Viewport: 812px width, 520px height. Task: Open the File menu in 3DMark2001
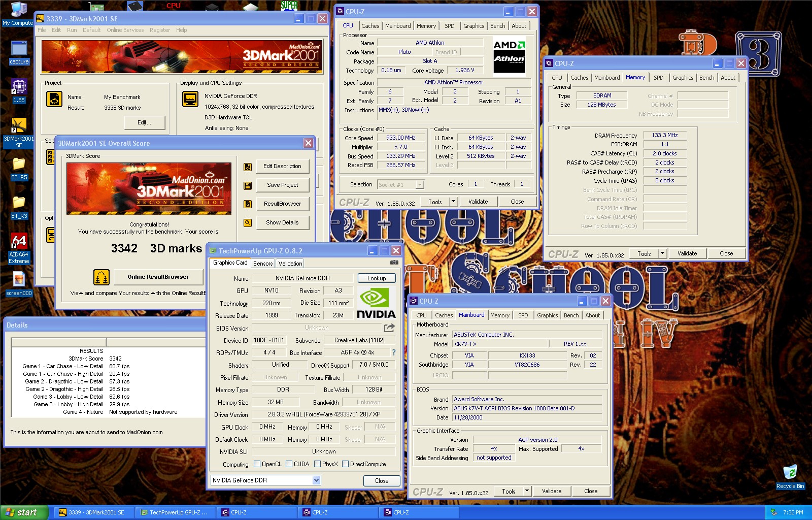(42, 30)
